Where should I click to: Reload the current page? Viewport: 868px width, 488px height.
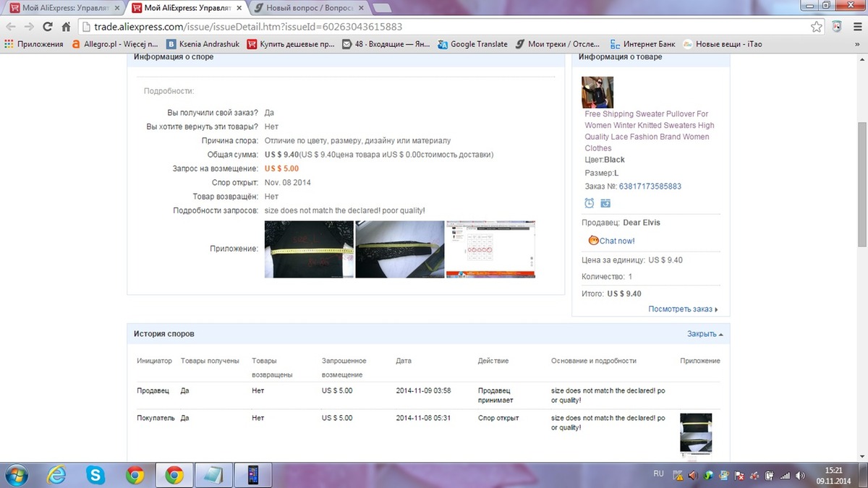[48, 27]
